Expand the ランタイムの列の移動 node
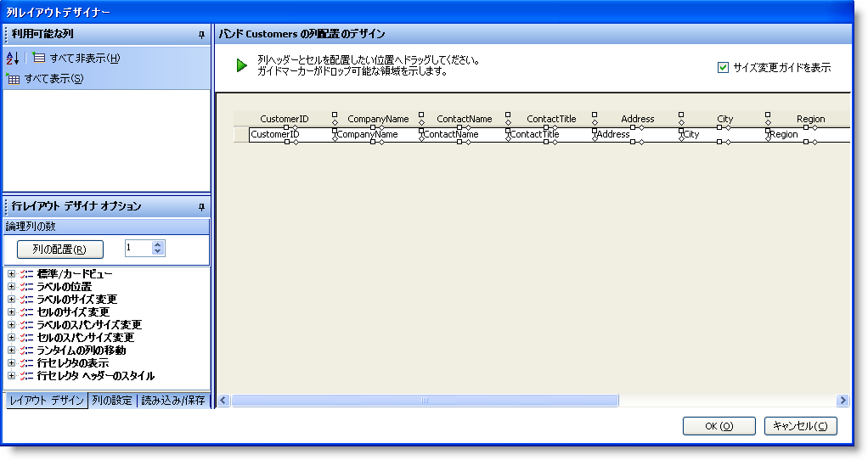This screenshot has height=460, width=868. click(x=11, y=350)
